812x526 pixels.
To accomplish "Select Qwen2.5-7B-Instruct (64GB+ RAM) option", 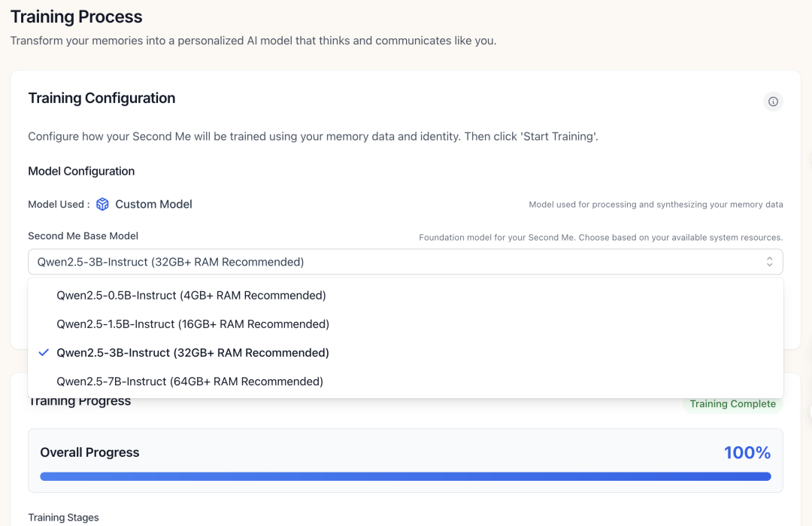I will (x=405, y=382).
